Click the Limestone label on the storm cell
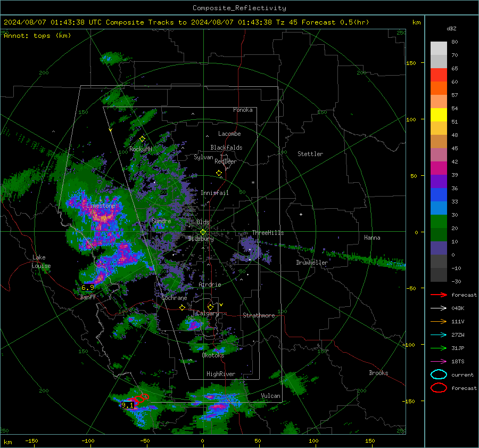This screenshot has width=479, height=448. click(101, 206)
